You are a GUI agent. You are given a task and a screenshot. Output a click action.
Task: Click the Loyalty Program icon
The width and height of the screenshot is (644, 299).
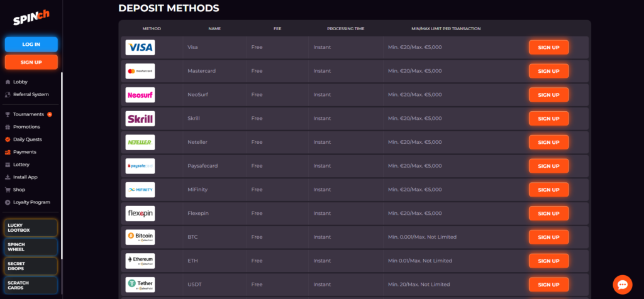[8, 202]
